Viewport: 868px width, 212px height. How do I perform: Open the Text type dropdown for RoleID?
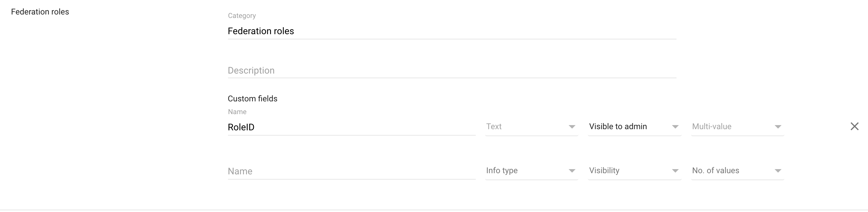click(x=532, y=127)
